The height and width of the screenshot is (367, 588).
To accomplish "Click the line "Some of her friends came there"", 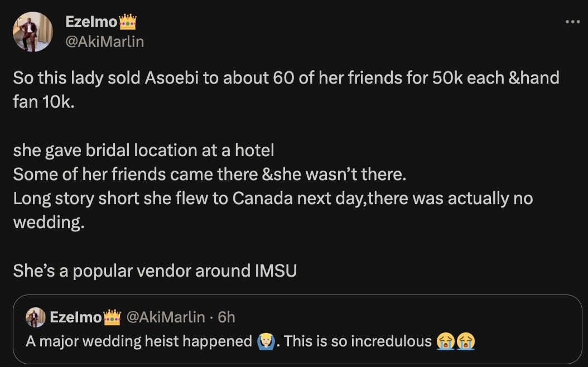I will (209, 174).
